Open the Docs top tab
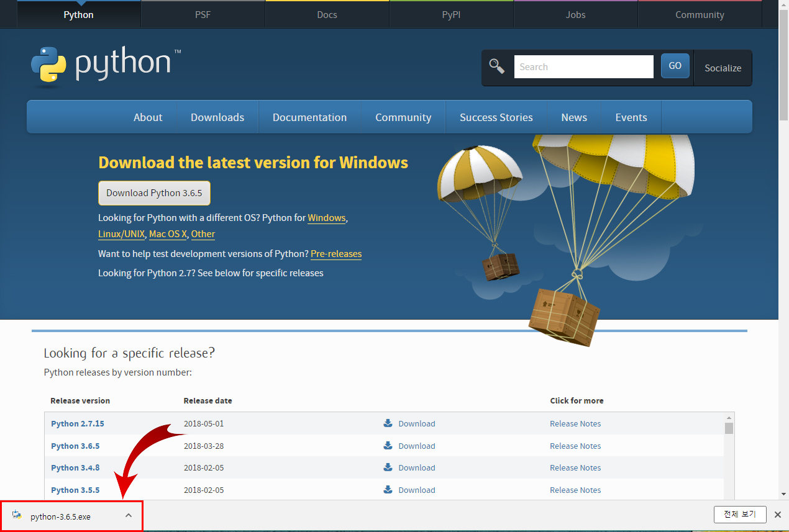Image resolution: width=789 pixels, height=532 pixels. point(327,14)
